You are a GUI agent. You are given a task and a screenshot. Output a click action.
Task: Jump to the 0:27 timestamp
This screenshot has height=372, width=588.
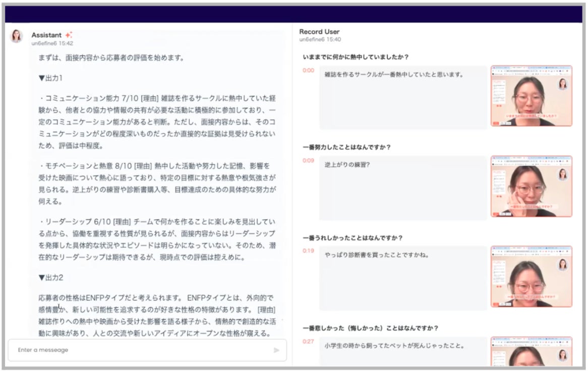(x=308, y=341)
